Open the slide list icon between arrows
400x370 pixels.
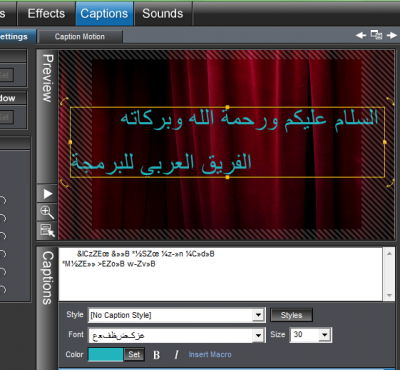(376, 35)
